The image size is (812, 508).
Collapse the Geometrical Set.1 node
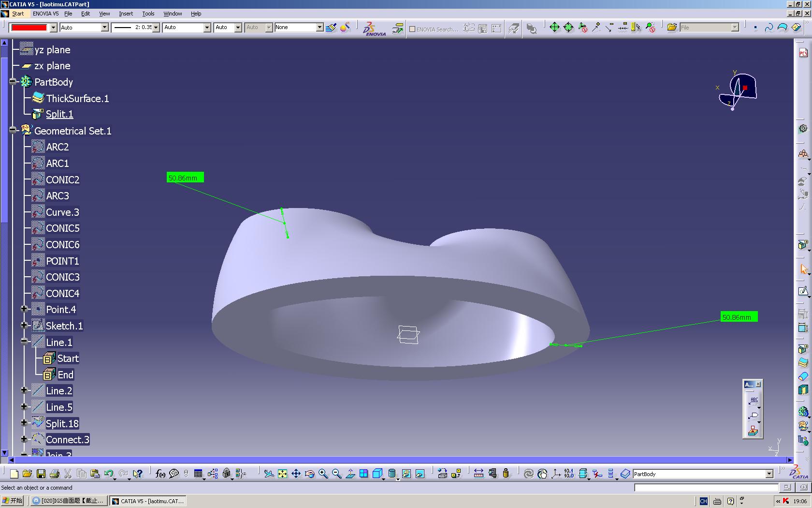click(13, 130)
